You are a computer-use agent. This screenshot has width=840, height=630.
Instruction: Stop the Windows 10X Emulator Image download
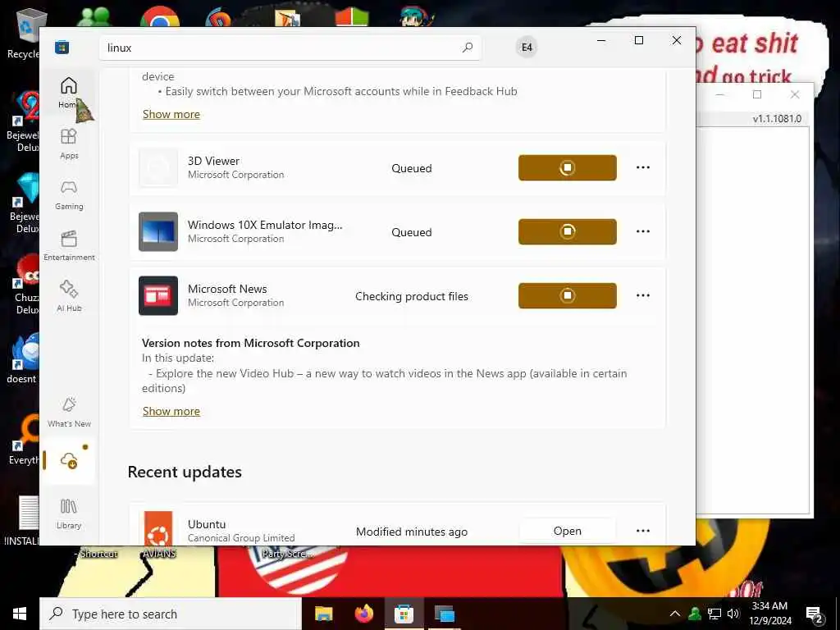[x=568, y=231]
